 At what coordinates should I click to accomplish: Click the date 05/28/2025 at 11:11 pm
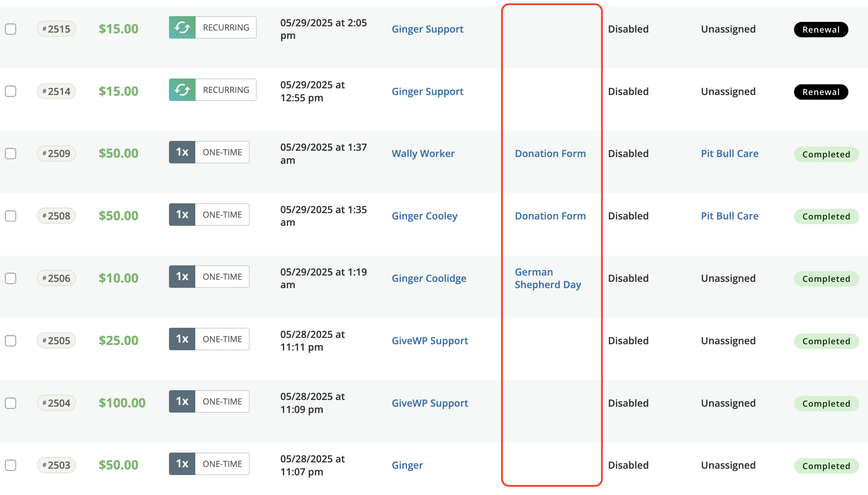coord(313,341)
